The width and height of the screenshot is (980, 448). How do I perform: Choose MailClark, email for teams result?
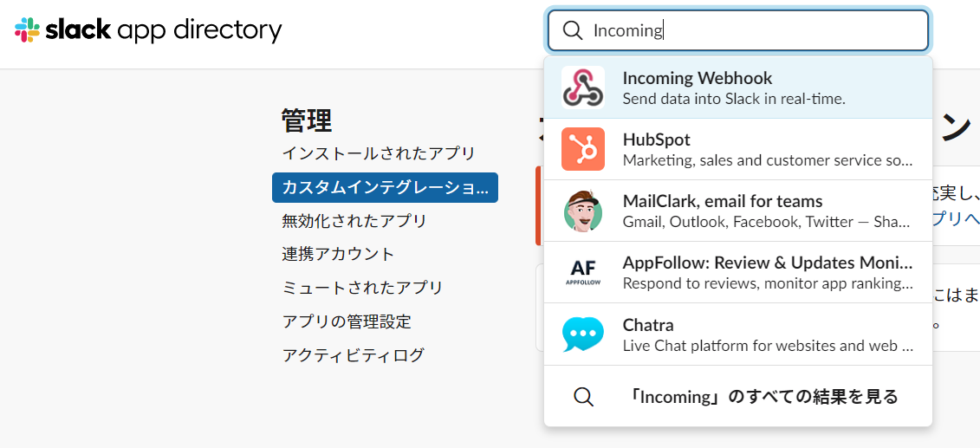pyautogui.click(x=738, y=211)
